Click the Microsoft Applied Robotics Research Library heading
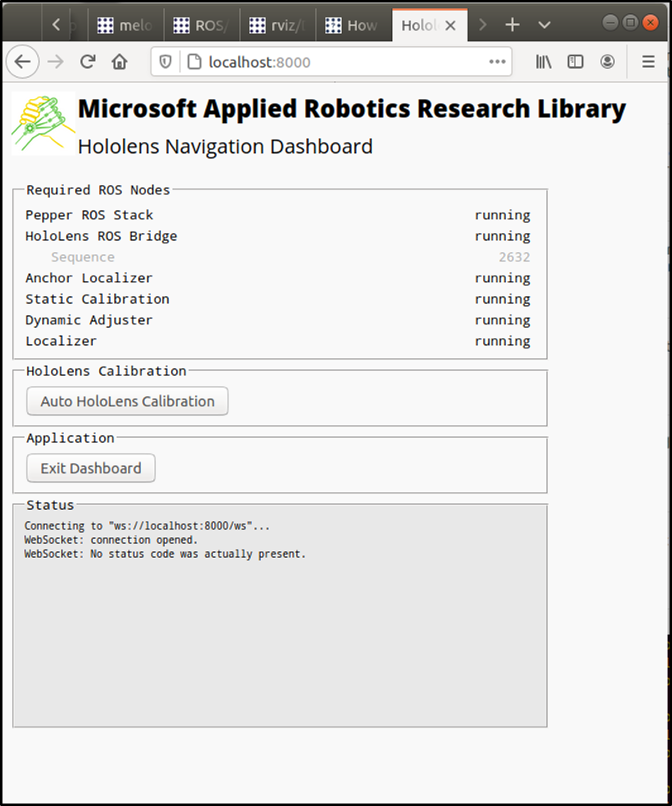 [352, 109]
